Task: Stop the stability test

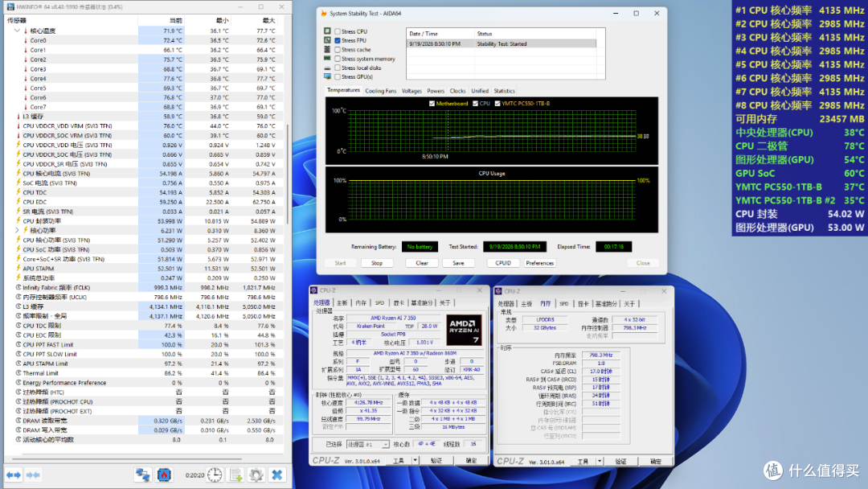Action: coord(377,263)
